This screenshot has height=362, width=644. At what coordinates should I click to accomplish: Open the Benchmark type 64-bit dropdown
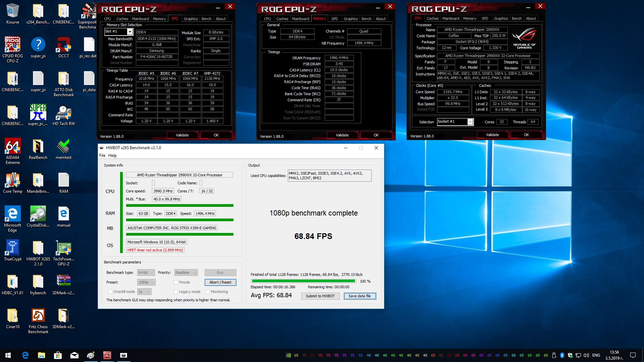146,273
